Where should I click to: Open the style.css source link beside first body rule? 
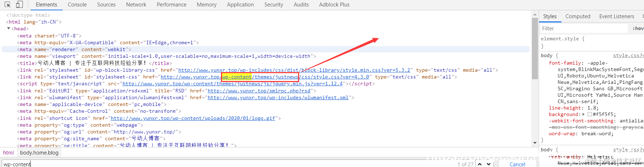(628, 55)
